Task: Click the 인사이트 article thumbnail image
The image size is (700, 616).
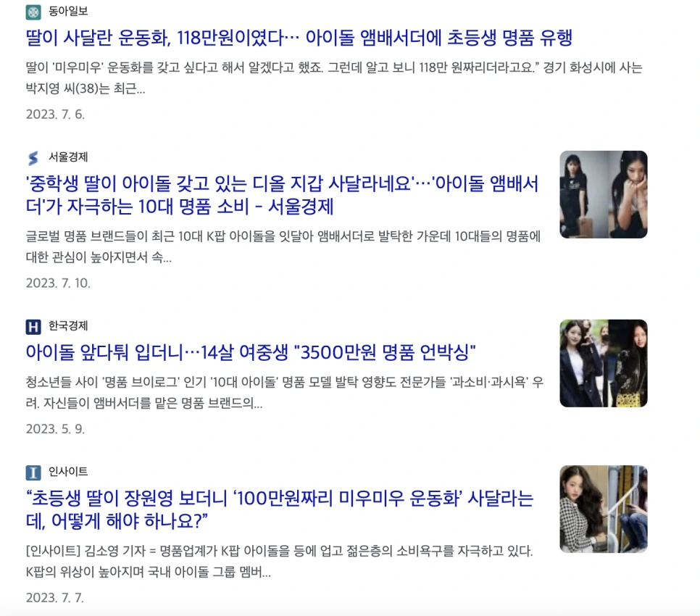Action: [604, 509]
